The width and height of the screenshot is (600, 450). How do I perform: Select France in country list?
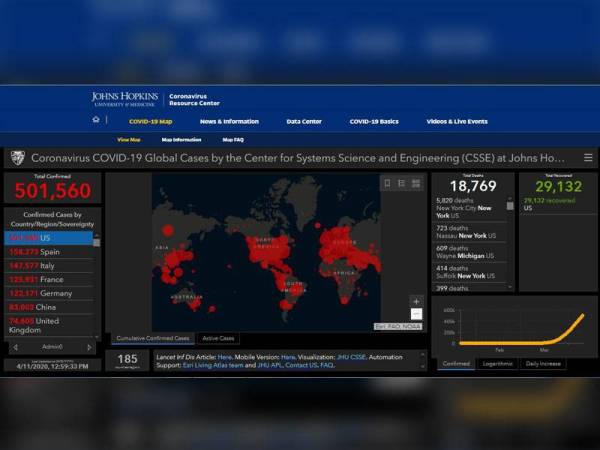point(49,279)
